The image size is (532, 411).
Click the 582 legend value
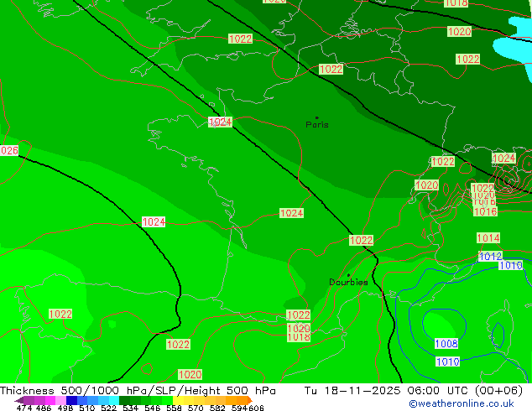click(217, 408)
